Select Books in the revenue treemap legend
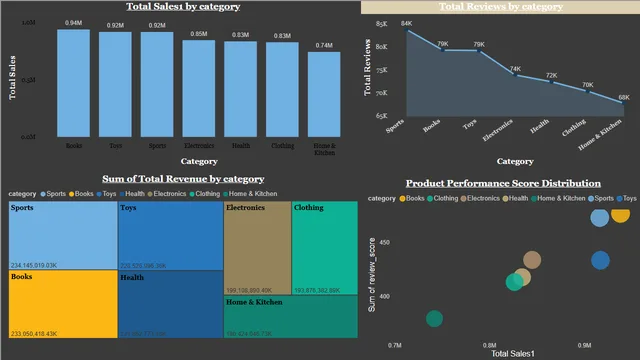This screenshot has width=640, height=360. 81,194
